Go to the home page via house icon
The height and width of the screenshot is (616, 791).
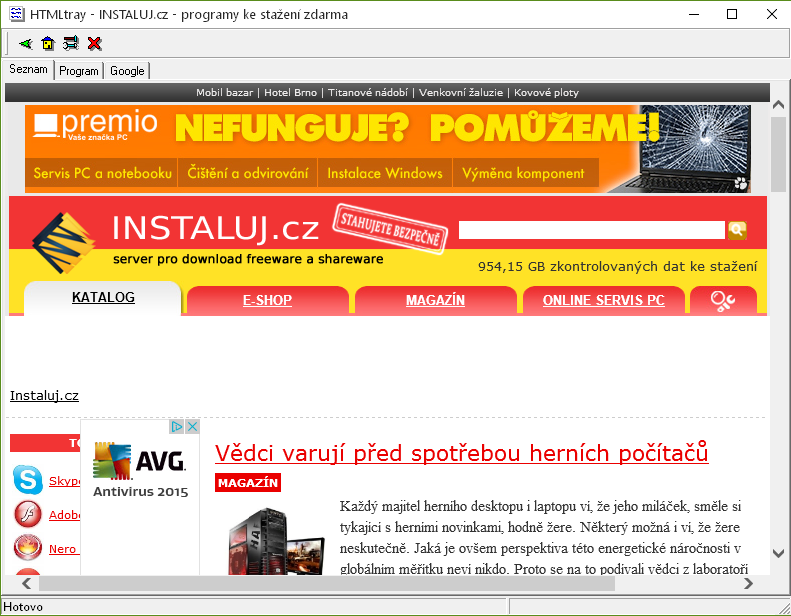click(x=47, y=43)
